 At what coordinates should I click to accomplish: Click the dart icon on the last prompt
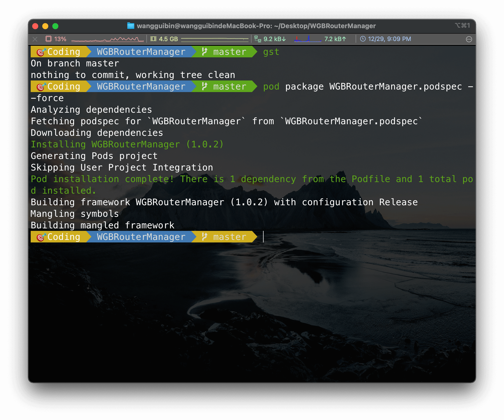click(x=41, y=237)
